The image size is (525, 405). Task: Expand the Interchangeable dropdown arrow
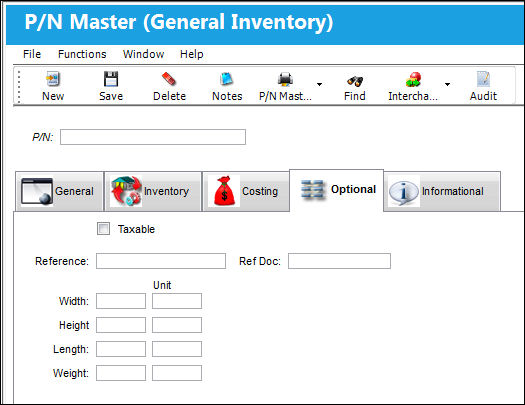pos(447,84)
